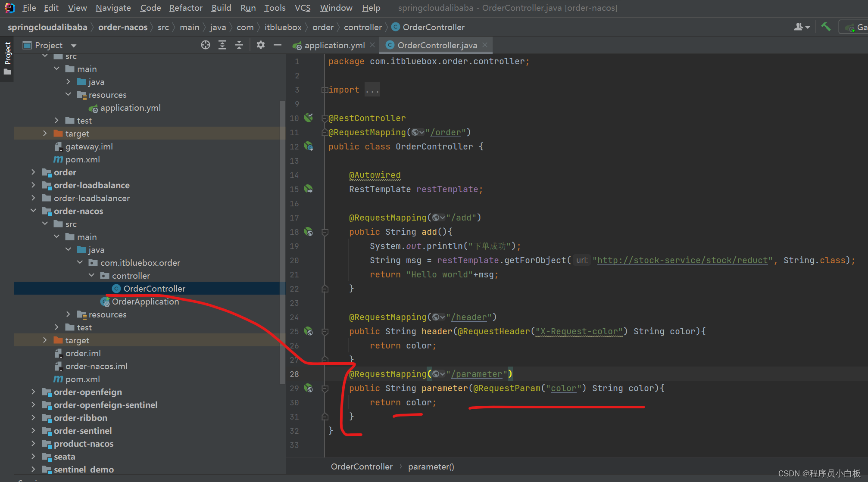The height and width of the screenshot is (482, 868).
Task: Collapse the order-nacos module tree
Action: 33,211
